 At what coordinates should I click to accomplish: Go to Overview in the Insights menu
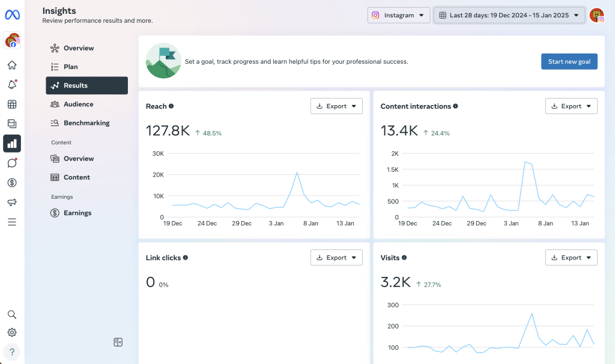coord(86,48)
